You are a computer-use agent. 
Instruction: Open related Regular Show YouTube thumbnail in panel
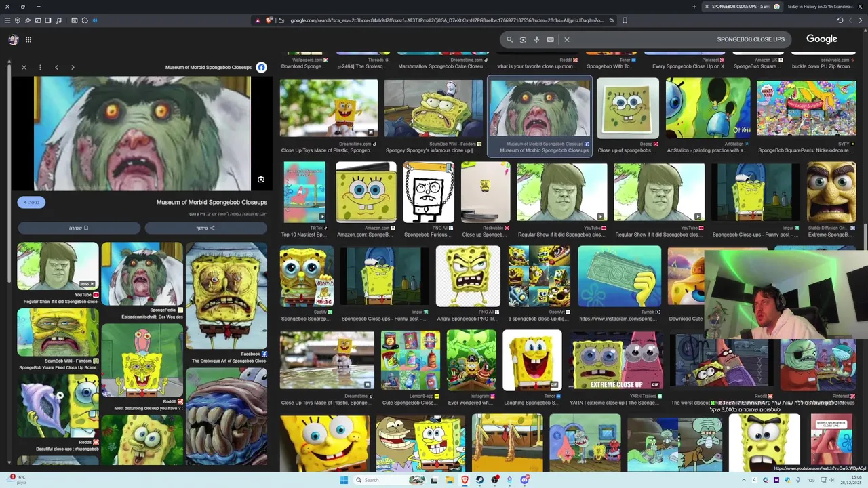coord(58,266)
